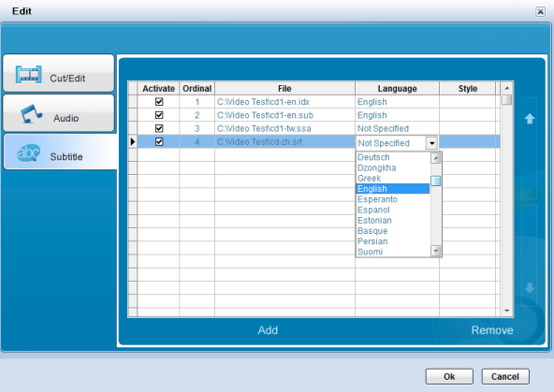This screenshot has width=554, height=392.
Task: Uncheck Activate for cd1-en.idx subtitle
Action: [159, 102]
